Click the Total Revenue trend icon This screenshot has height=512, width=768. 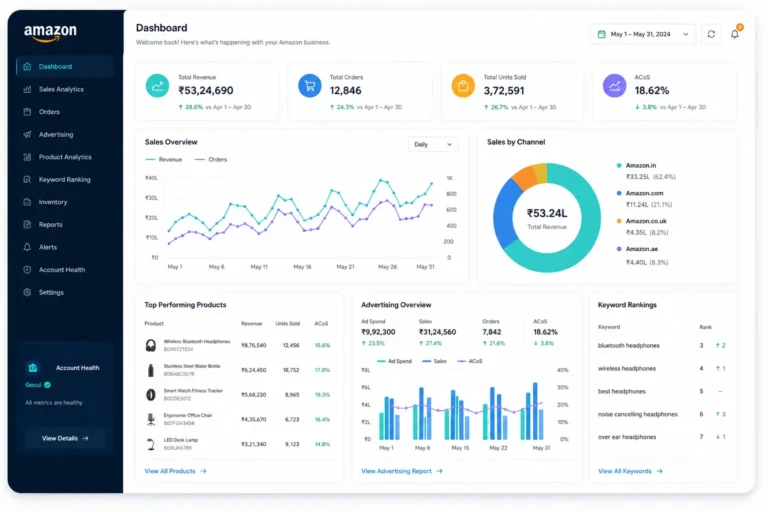pyautogui.click(x=157, y=86)
